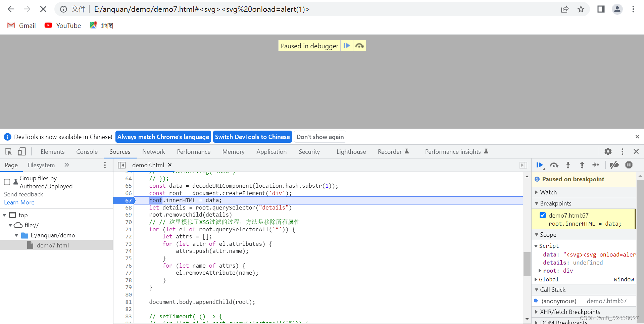Click Don't show again
Viewport: 644px width, 324px height.
(320, 137)
